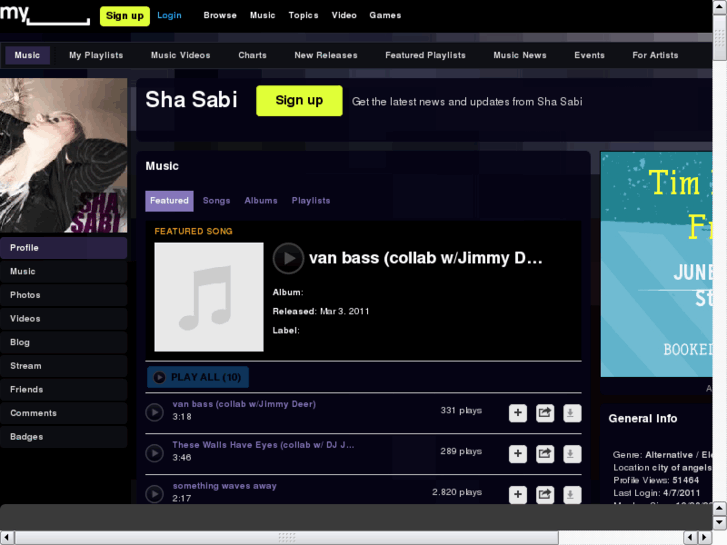The height and width of the screenshot is (545, 727).
Task: Download These Walls Have Eyes track
Action: point(572,454)
